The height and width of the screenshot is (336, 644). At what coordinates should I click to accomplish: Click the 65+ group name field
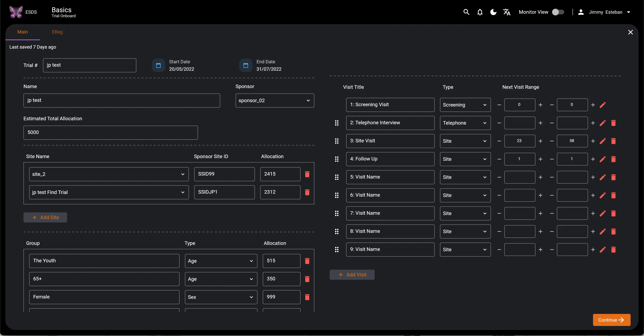[x=104, y=279]
